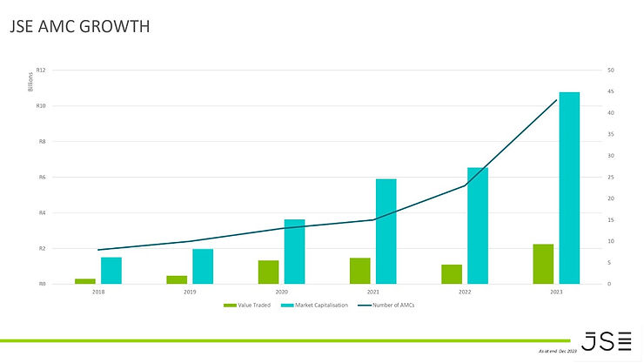Image resolution: width=644 pixels, height=363 pixels.
Task: Select the 2020 Value Traded bar
Action: pyautogui.click(x=269, y=272)
